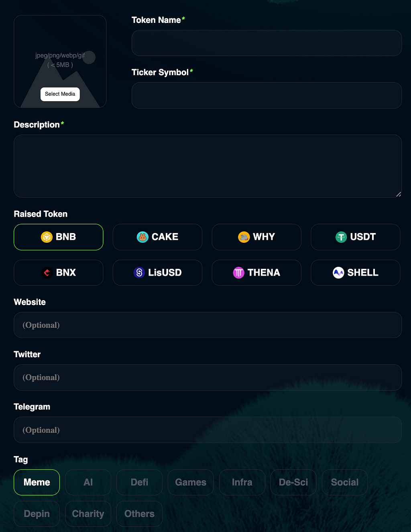Select the De-Sci tag
This screenshot has width=411, height=532.
pos(293,482)
